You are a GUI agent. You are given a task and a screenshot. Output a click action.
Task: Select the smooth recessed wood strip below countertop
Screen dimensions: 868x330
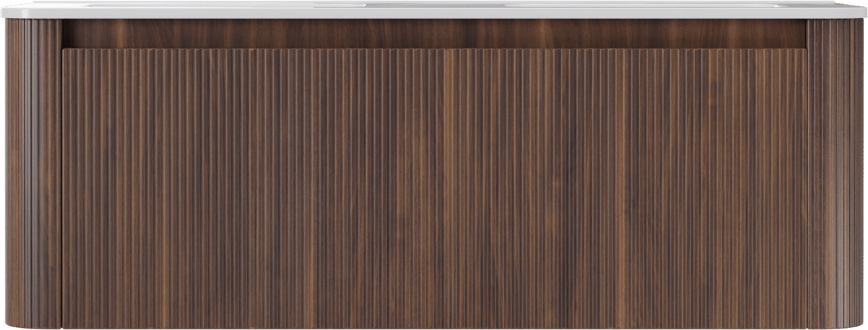pos(434,34)
